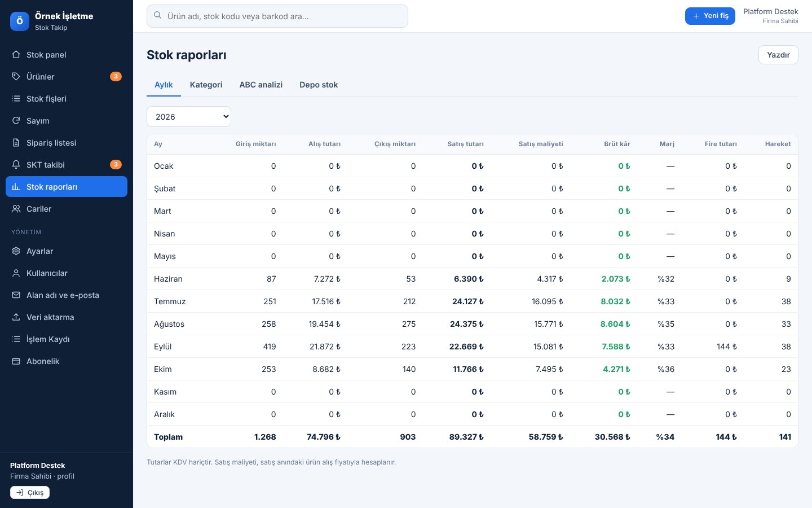Click the Ağustos row label
812x508 pixels.
pyautogui.click(x=169, y=324)
